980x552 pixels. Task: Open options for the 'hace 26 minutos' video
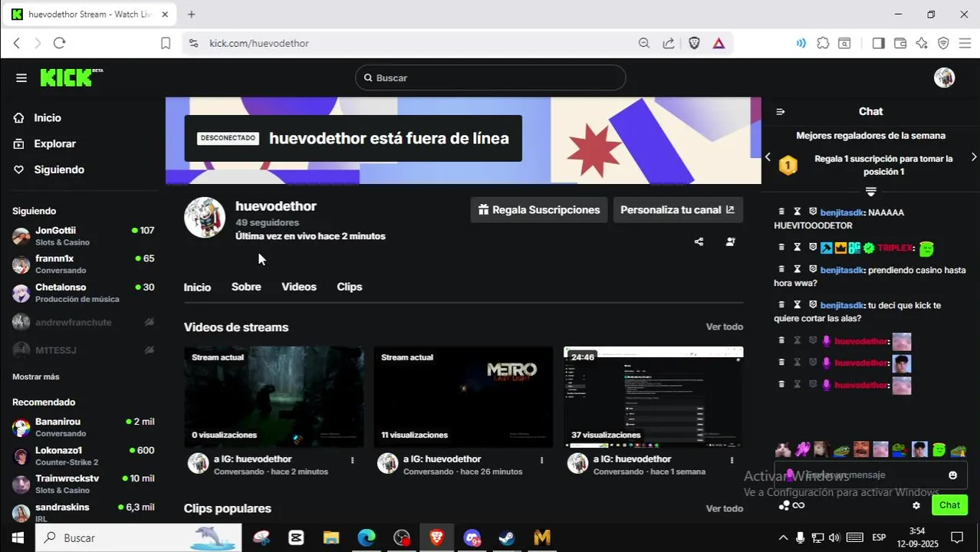point(541,460)
